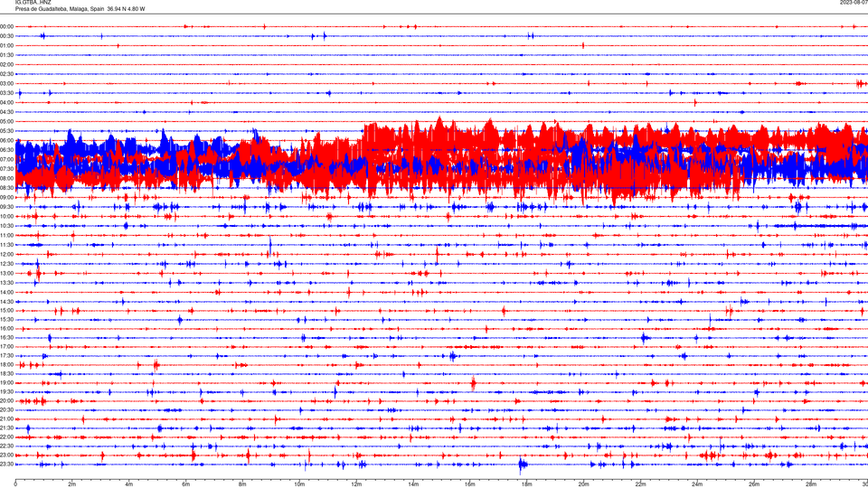Select the 17:30 row time label
The height and width of the screenshot is (488, 868).
coord(6,356)
